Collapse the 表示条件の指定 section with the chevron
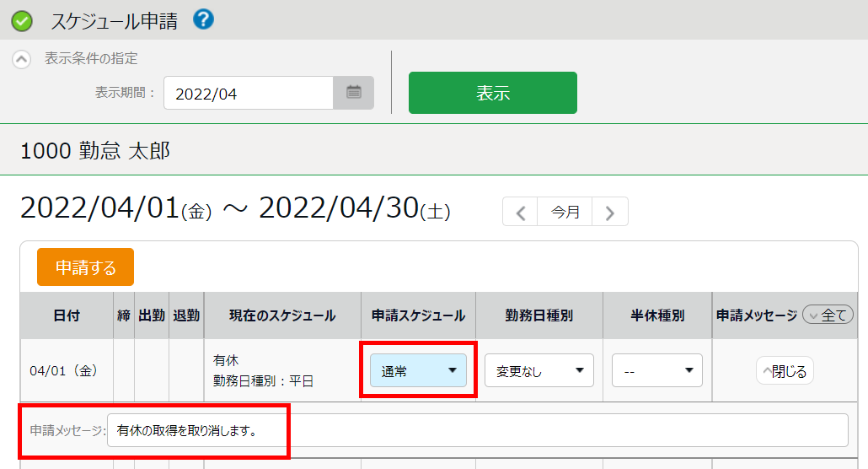The image size is (868, 469). 22,60
